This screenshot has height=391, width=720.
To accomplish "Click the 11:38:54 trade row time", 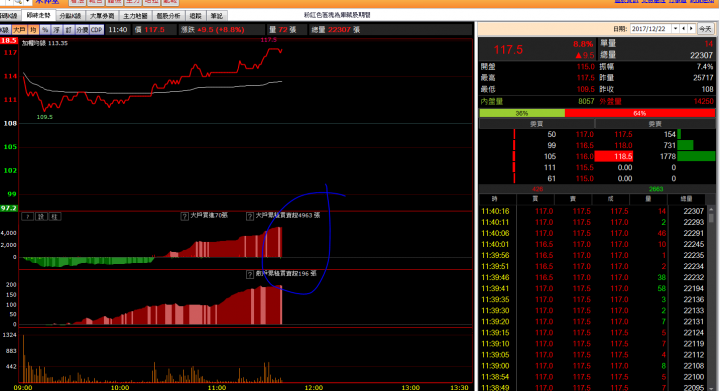I will click(495, 377).
